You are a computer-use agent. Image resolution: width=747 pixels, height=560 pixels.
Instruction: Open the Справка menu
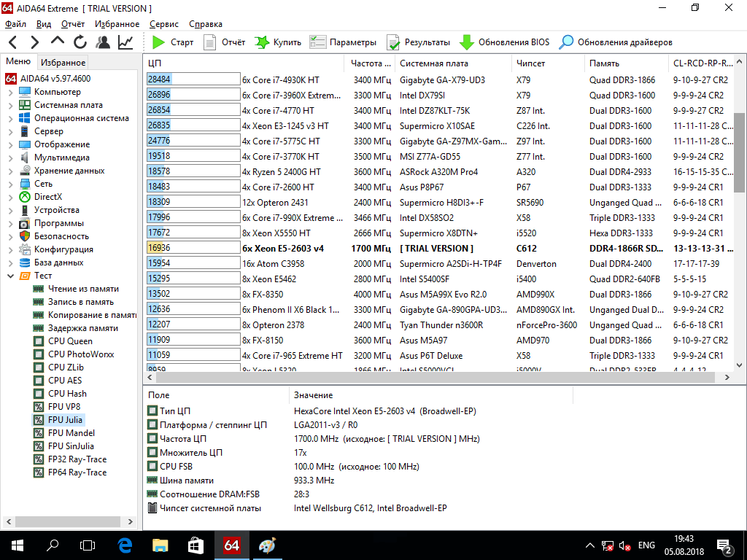point(205,24)
